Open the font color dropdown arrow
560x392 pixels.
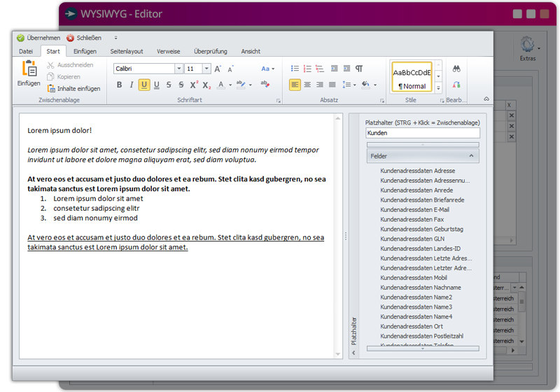(x=230, y=85)
